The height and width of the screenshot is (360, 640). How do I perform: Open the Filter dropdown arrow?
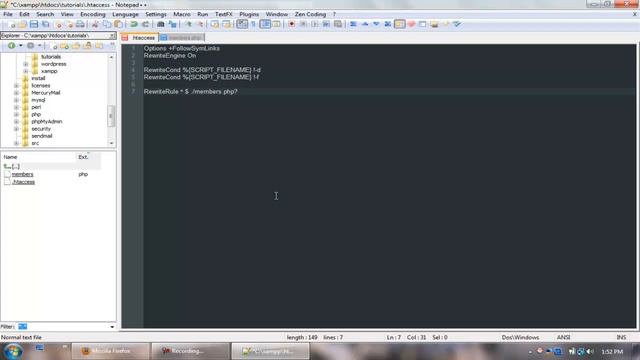[x=112, y=327]
